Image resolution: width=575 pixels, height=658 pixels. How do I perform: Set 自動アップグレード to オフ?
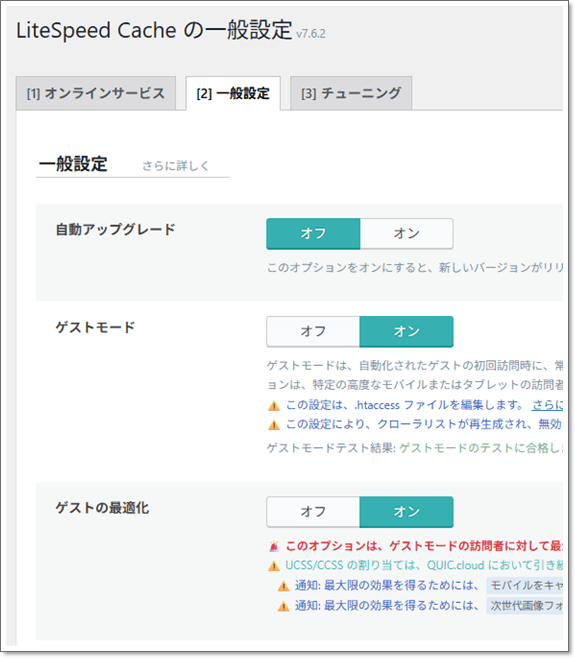[x=313, y=233]
